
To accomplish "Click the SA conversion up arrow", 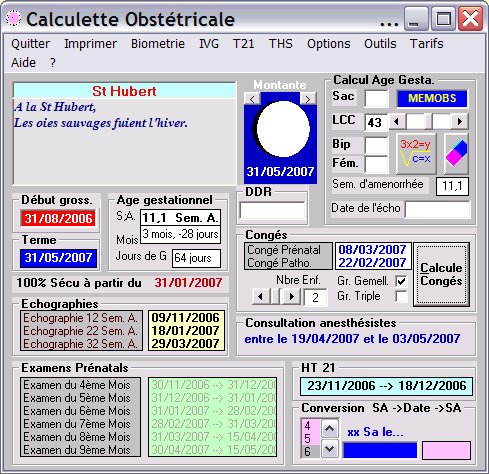I will coord(330,429).
